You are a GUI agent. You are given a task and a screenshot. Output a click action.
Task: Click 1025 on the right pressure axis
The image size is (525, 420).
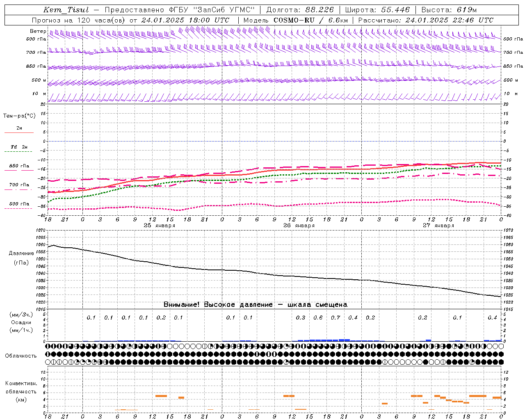point(508,295)
